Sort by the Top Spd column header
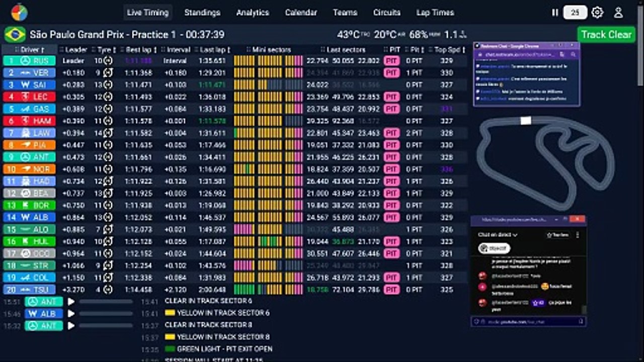This screenshot has height=362, width=644. [x=447, y=50]
